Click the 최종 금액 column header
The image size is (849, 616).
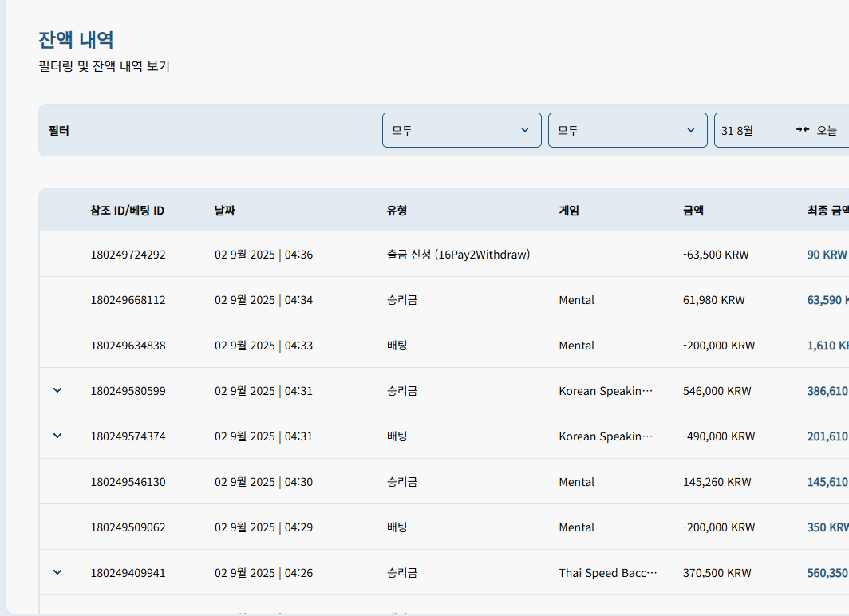pyautogui.click(x=828, y=211)
